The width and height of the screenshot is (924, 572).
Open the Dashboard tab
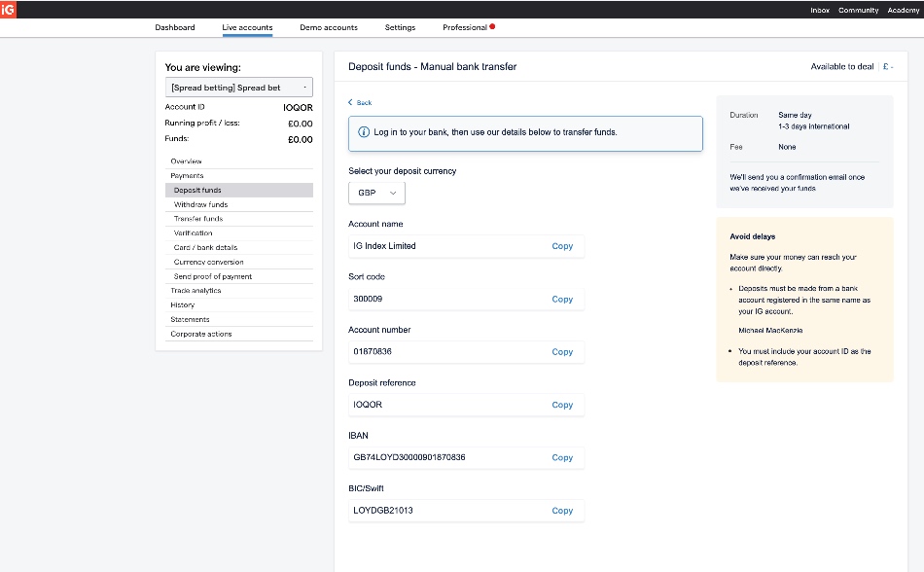(x=175, y=27)
